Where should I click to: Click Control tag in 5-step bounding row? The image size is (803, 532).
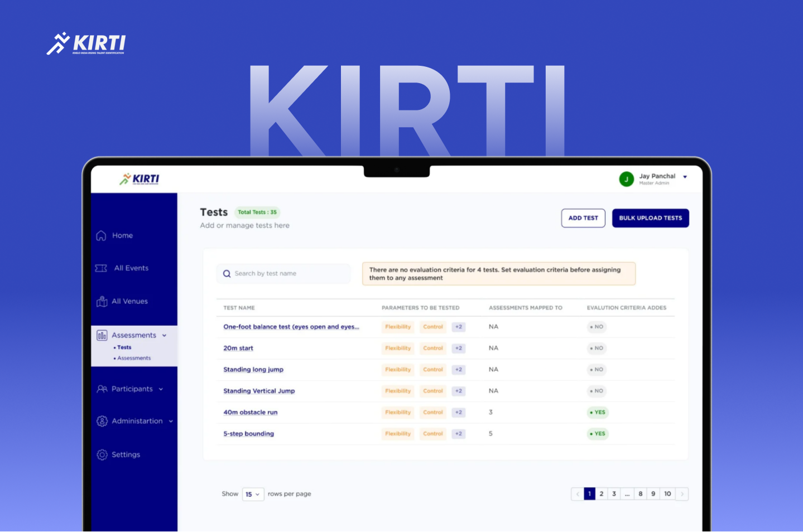click(433, 434)
